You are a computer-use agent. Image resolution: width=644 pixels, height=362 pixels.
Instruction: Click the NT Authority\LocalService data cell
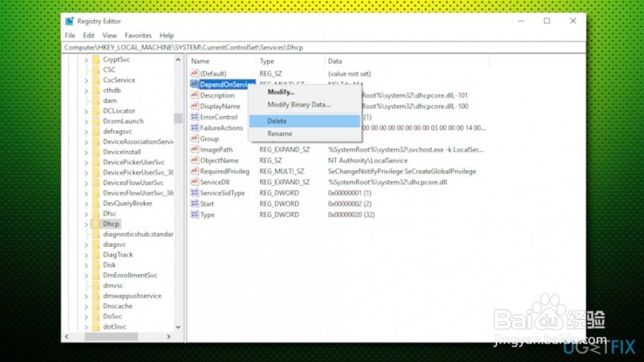point(367,161)
